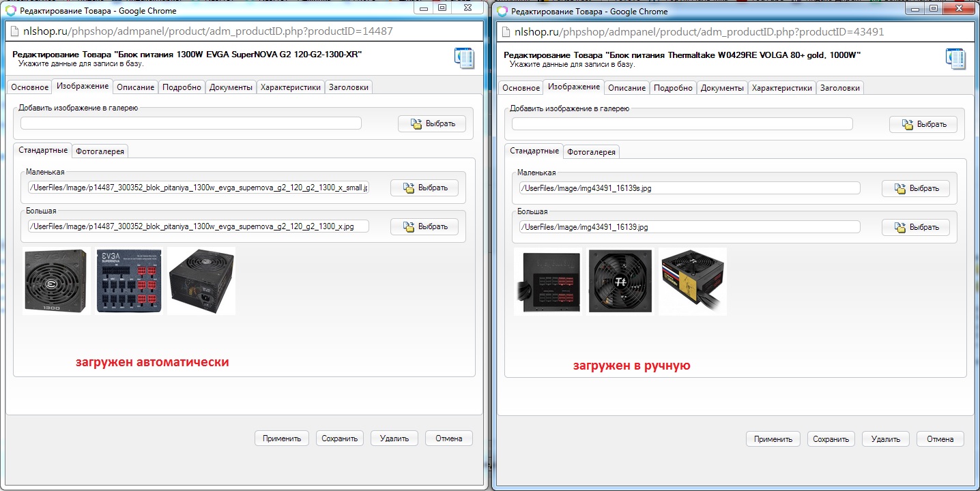The image size is (980, 491).
Task: Open the Характеристики tab in the Thermaltake window
Action: (x=782, y=88)
